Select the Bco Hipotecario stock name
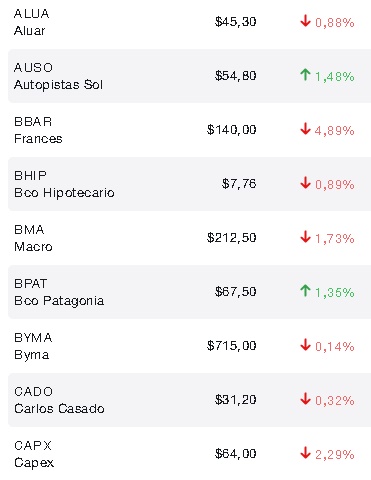371x480 pixels. pyautogui.click(x=64, y=193)
